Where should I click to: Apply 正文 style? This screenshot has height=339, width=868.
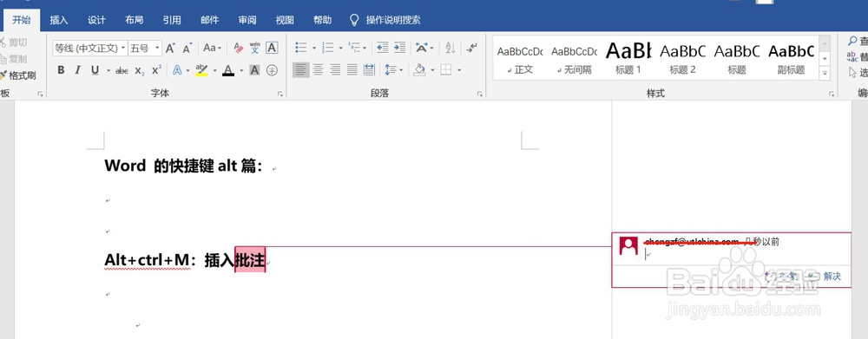tap(520, 58)
